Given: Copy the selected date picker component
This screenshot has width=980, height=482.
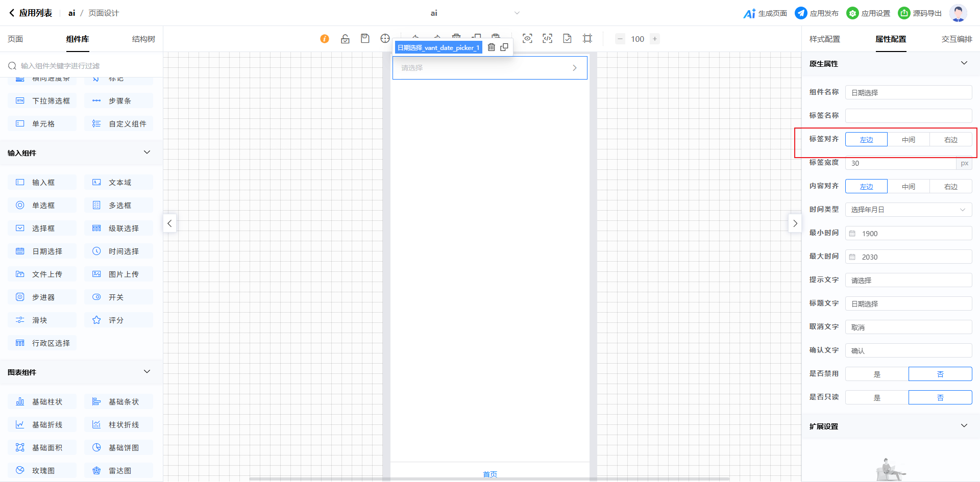Looking at the screenshot, I should 504,47.
